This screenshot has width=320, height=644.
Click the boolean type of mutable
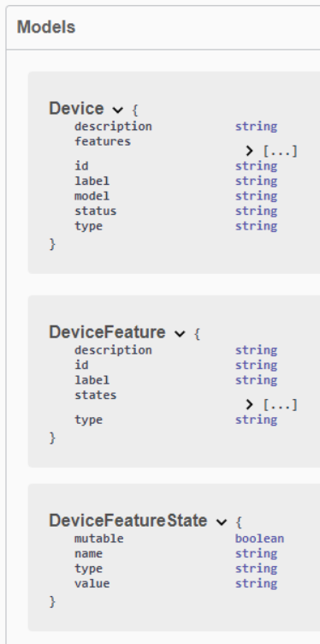point(259,539)
